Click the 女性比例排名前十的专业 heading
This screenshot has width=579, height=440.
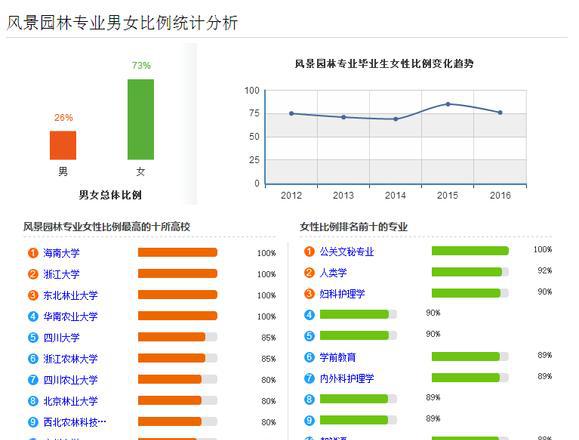(x=354, y=226)
